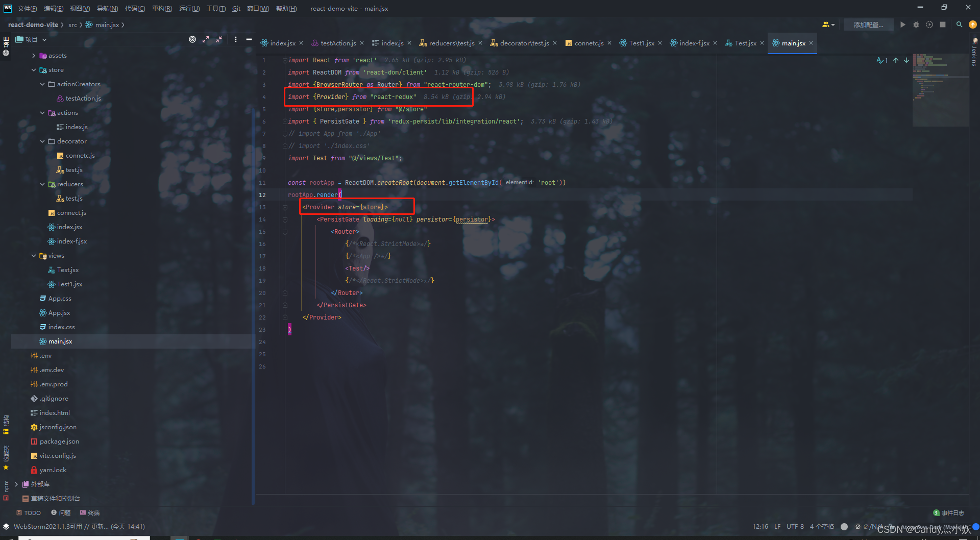
Task: Click the code minimap preview on the right
Action: click(x=941, y=89)
